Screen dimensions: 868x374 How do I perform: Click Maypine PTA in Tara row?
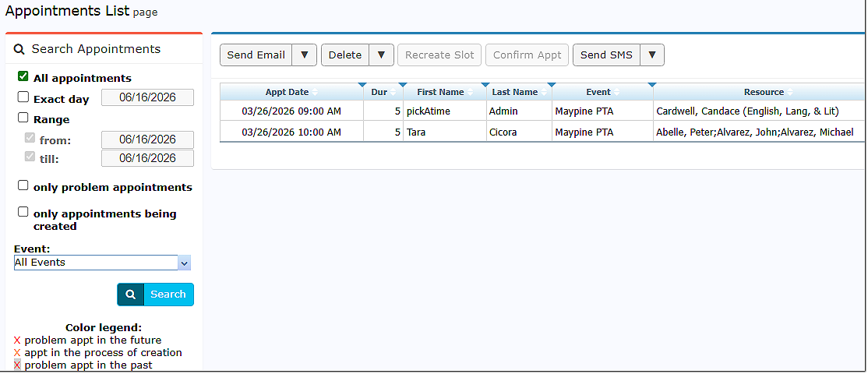602,132
